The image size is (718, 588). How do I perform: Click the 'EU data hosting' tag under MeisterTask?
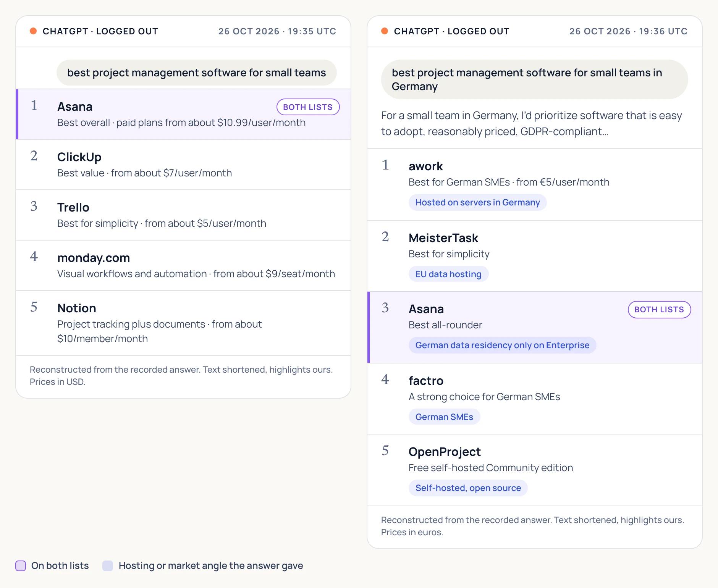pos(448,274)
